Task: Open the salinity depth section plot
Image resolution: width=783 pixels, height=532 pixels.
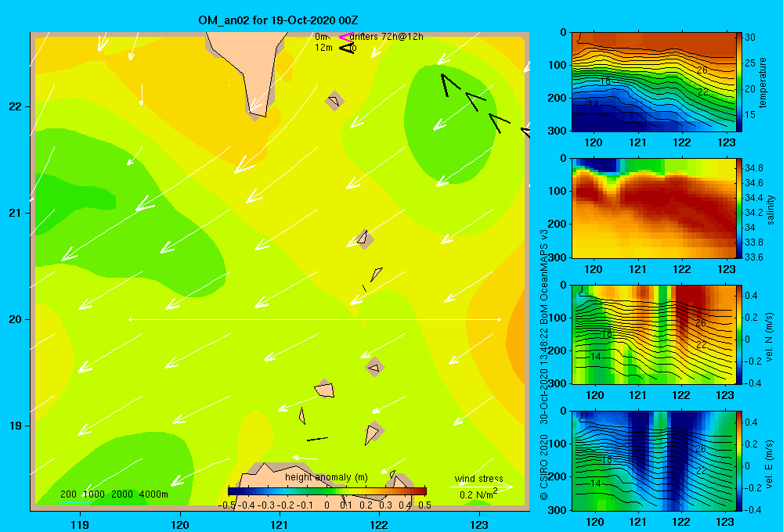Action: pyautogui.click(x=654, y=208)
